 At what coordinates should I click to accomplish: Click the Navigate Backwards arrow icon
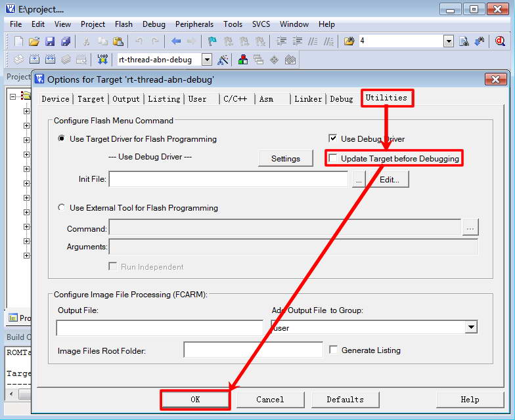click(176, 41)
